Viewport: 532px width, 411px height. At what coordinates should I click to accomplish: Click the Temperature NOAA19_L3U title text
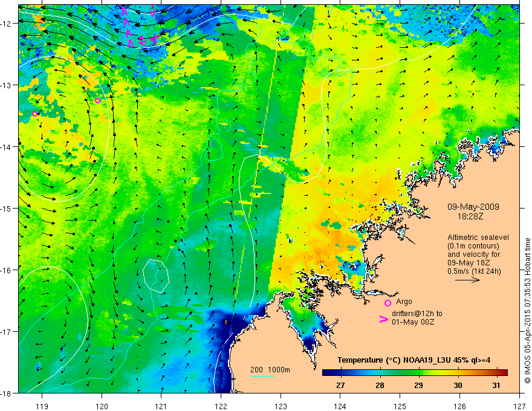[x=414, y=360]
